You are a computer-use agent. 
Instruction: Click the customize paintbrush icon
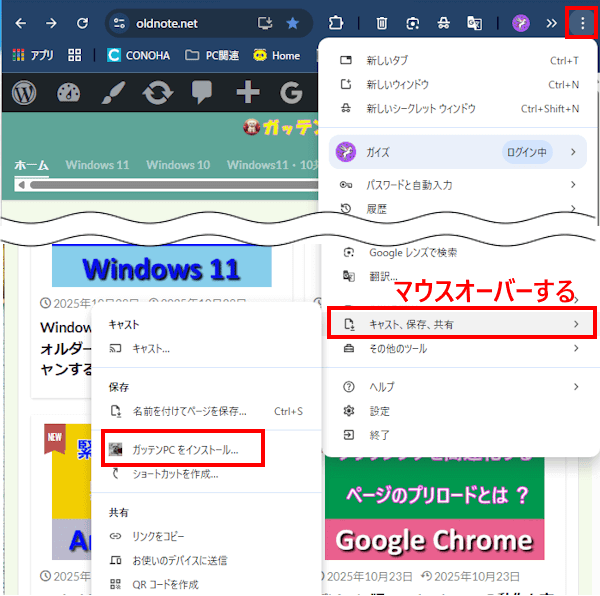coord(113,93)
